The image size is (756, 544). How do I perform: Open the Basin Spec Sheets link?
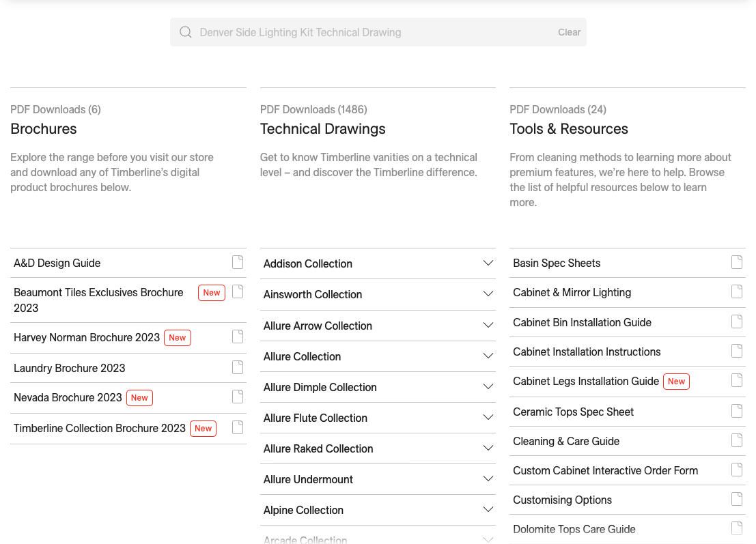coord(557,263)
